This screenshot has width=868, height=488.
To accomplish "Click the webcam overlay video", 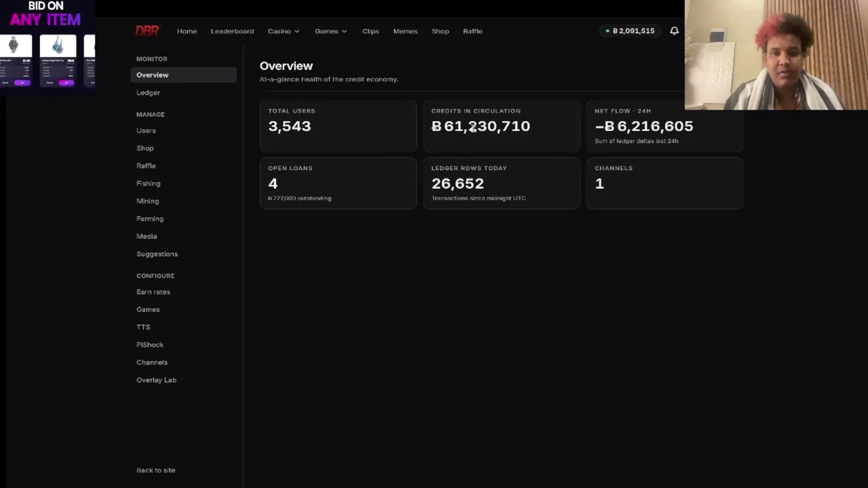I will click(x=776, y=55).
